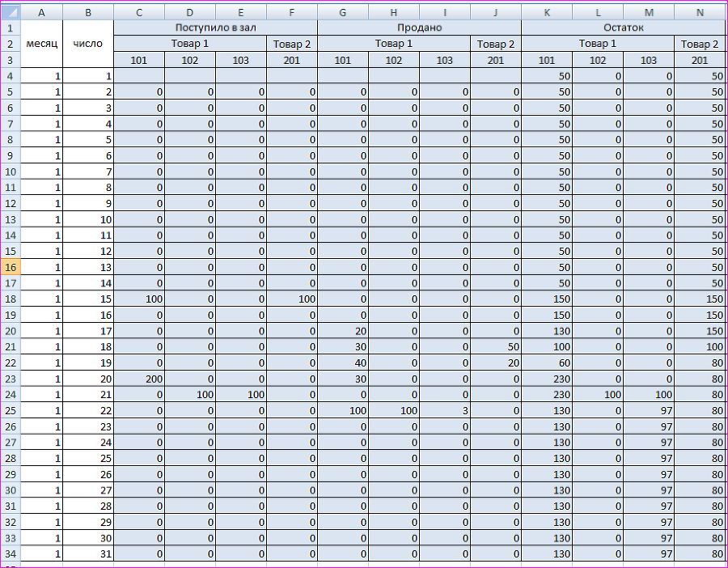Click cell with 200 in column C
This screenshot has width=728, height=568.
click(139, 379)
